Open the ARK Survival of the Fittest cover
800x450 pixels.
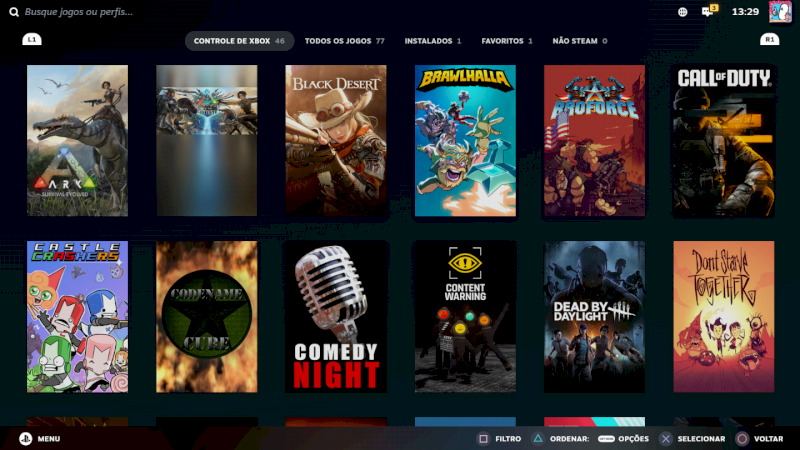[207, 140]
